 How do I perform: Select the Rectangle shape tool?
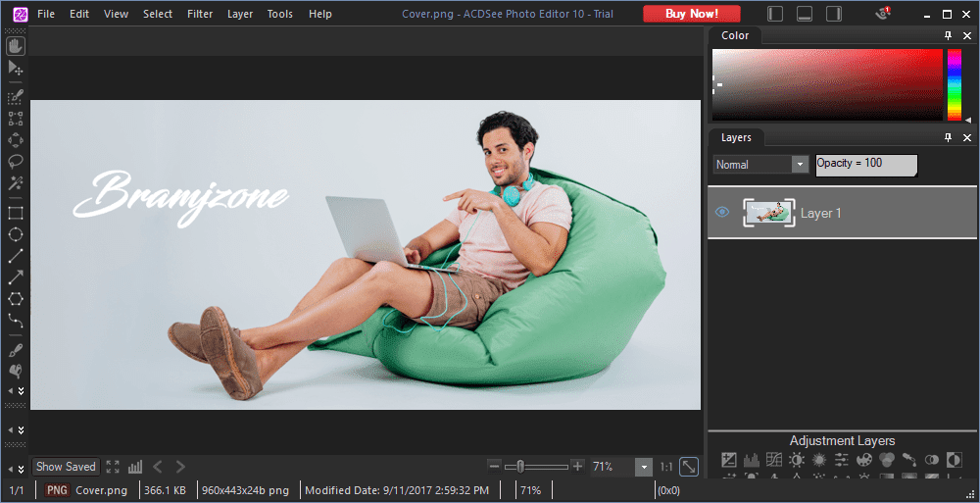tap(16, 213)
